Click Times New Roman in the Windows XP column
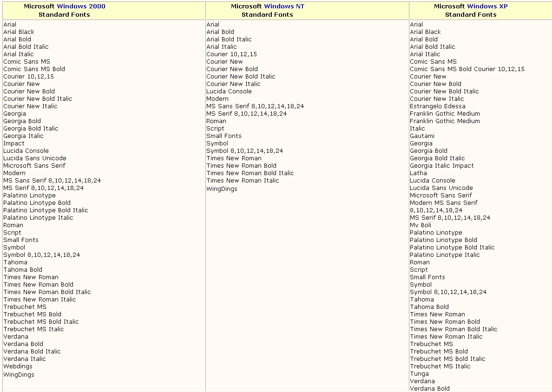 (x=438, y=314)
